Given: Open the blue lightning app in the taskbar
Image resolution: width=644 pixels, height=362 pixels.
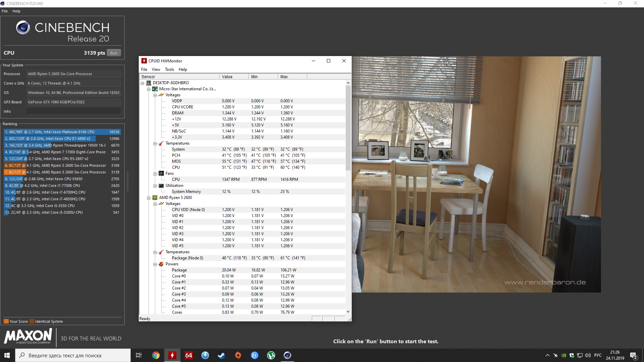Looking at the screenshot, I should click(205, 355).
